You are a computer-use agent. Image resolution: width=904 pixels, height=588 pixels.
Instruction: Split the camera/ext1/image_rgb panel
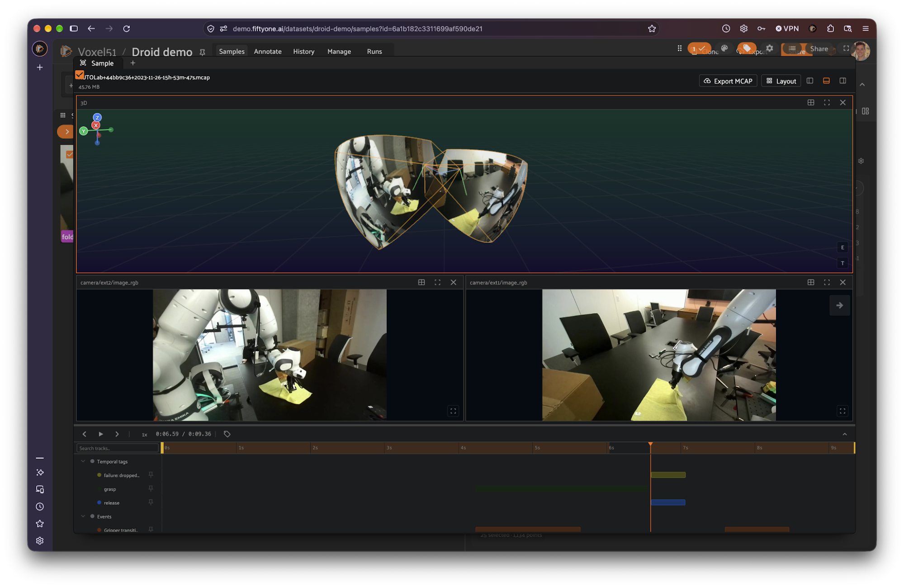tap(810, 282)
